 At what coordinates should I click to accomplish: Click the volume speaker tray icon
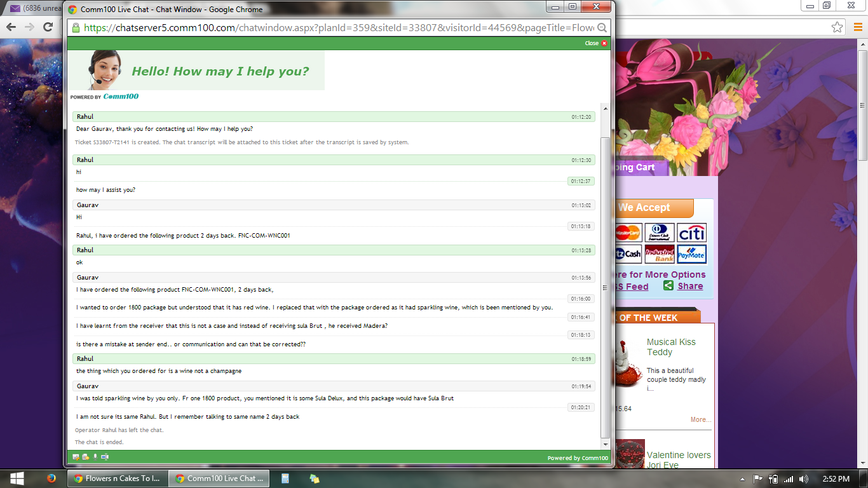804,479
